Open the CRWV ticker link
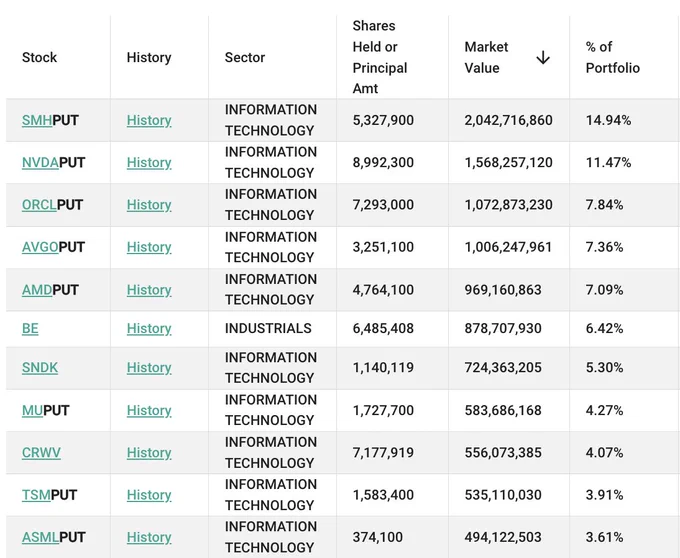This screenshot has width=680, height=558. (41, 453)
